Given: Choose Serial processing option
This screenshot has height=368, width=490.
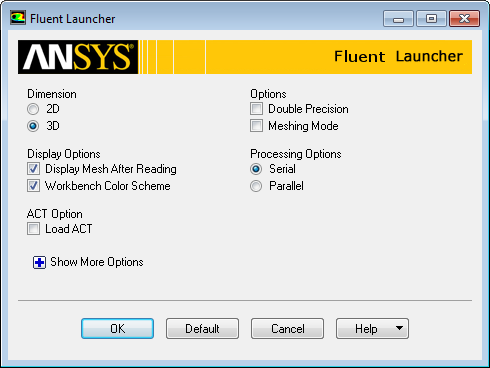Looking at the screenshot, I should point(256,169).
